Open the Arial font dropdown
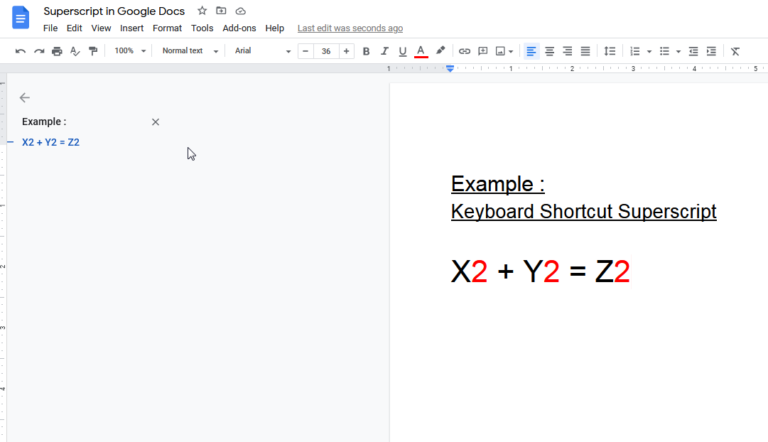The height and width of the screenshot is (442, 768). coord(263,50)
